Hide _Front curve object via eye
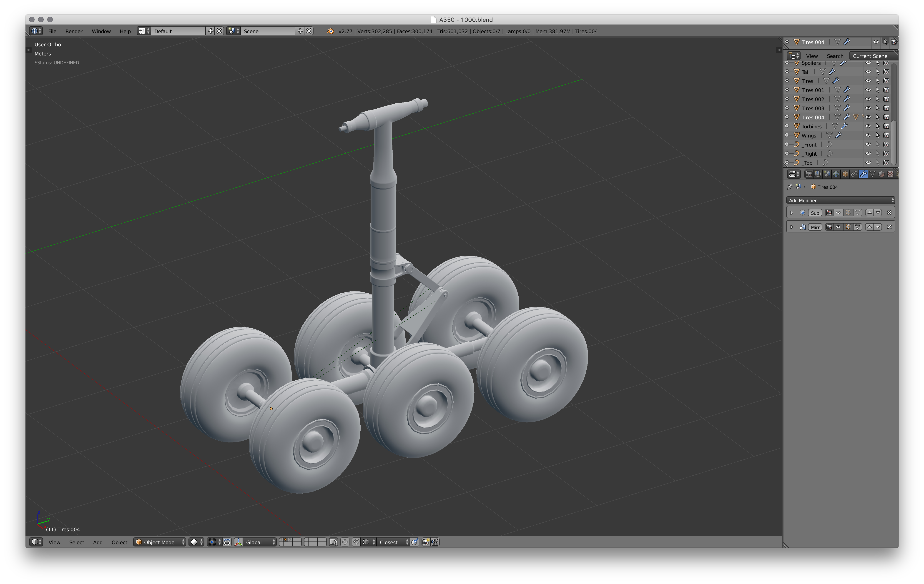Screen dimensions: 924x584 point(868,145)
